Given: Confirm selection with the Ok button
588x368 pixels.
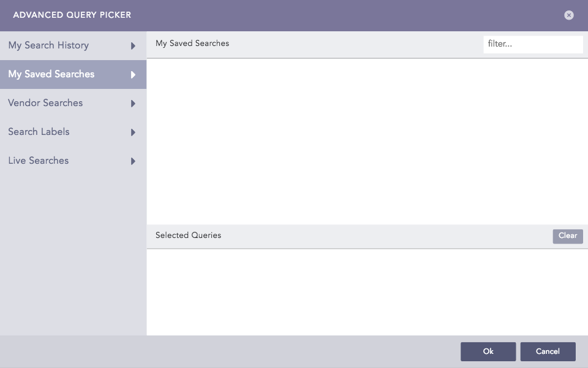Looking at the screenshot, I should pos(488,351).
